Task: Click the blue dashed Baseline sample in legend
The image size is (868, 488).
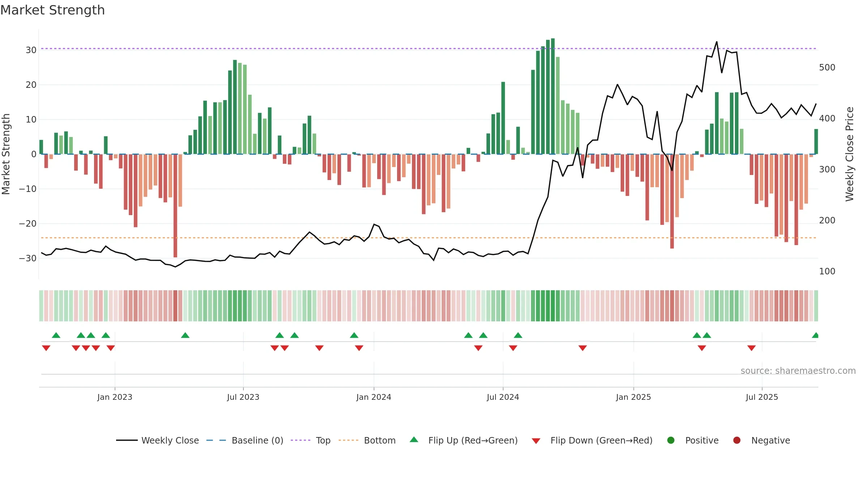Action: 216,440
